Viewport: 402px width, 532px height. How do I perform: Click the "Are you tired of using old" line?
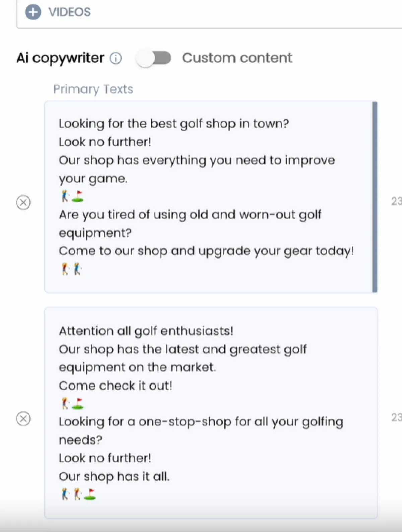(x=190, y=215)
